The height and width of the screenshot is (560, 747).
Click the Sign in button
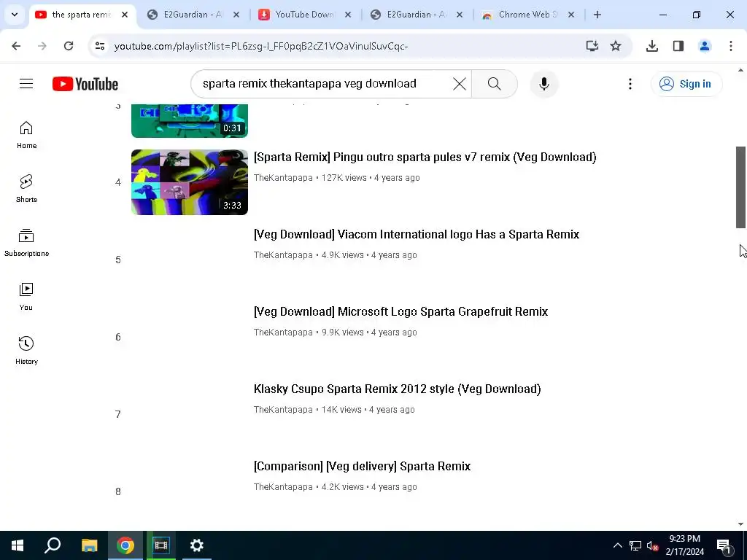[x=686, y=84]
